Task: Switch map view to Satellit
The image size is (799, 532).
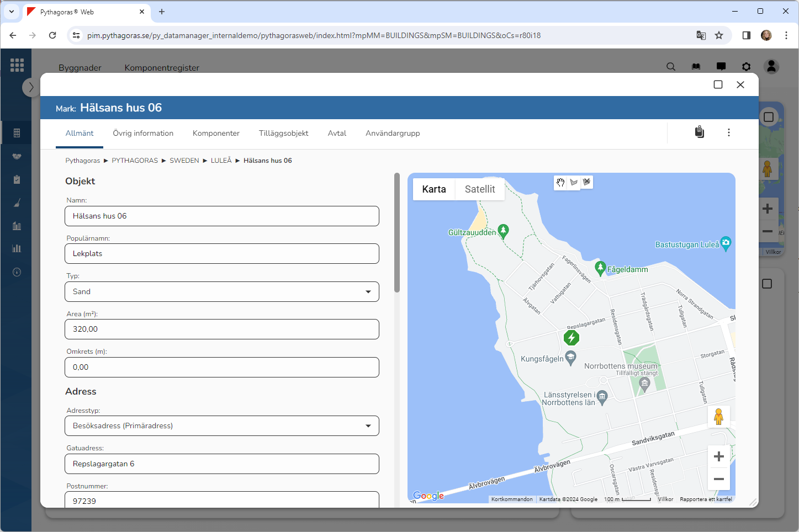Action: [x=479, y=189]
